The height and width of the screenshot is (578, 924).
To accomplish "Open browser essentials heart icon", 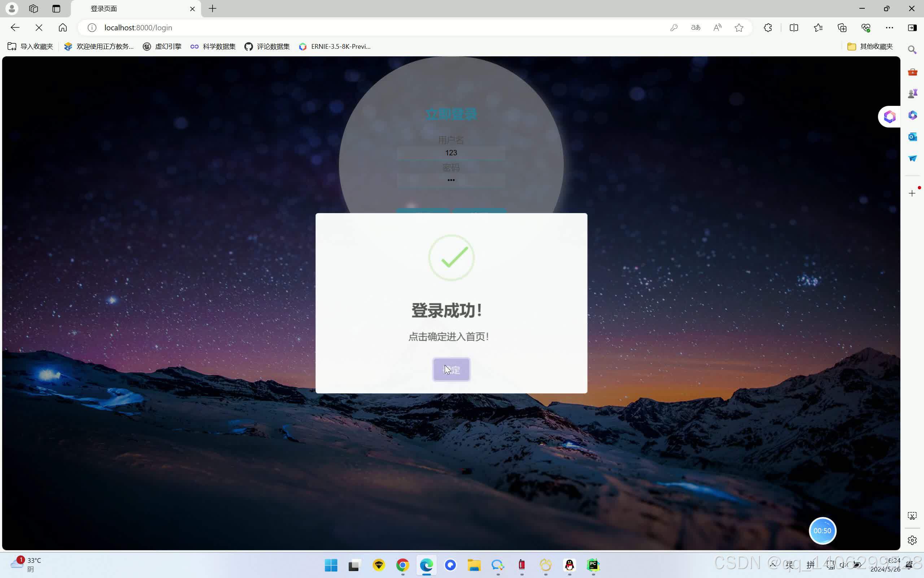I will click(866, 27).
